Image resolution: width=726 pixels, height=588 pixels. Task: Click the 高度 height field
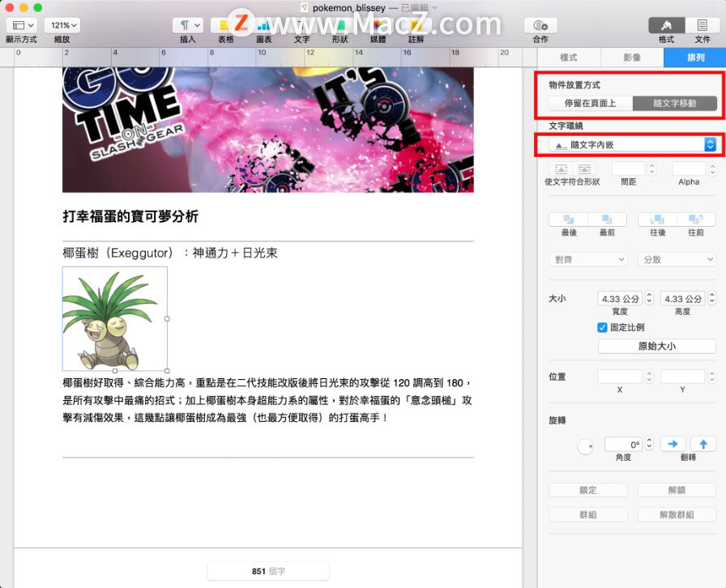pyautogui.click(x=683, y=299)
